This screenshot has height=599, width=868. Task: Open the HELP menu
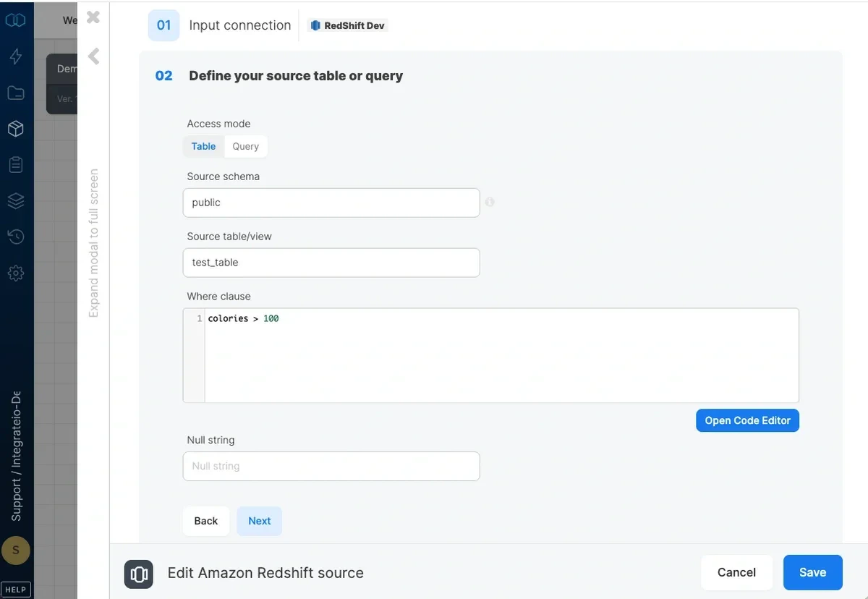click(16, 589)
